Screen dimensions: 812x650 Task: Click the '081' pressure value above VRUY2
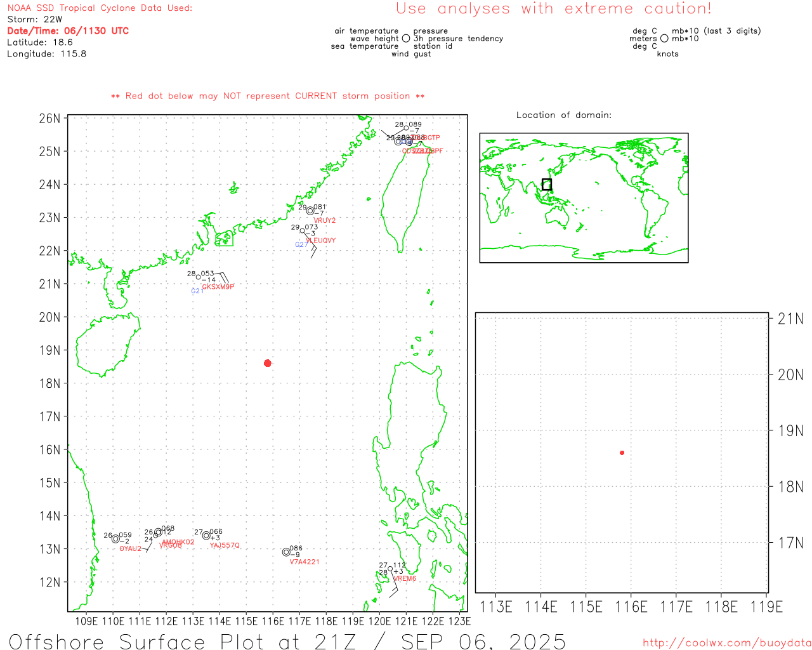(x=320, y=208)
